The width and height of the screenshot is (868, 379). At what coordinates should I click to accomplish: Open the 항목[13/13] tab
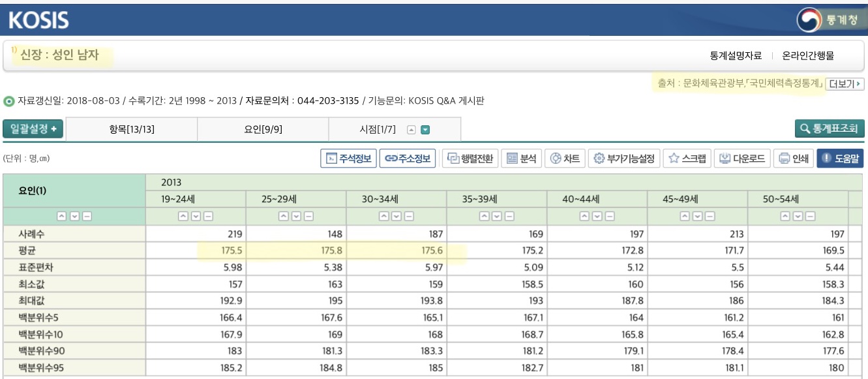(132, 129)
